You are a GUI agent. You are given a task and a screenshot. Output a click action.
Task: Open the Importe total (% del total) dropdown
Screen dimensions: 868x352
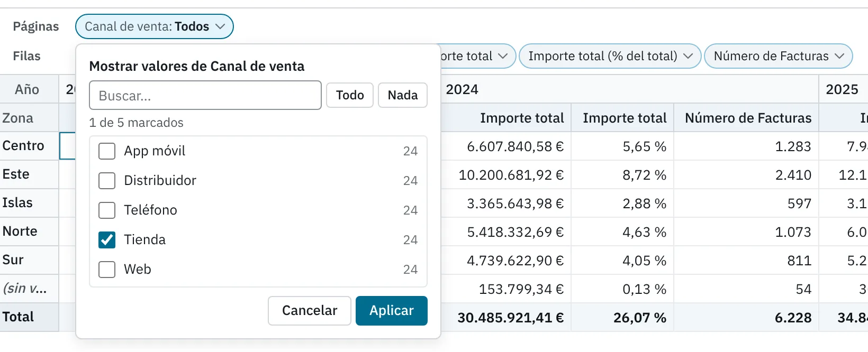click(610, 56)
